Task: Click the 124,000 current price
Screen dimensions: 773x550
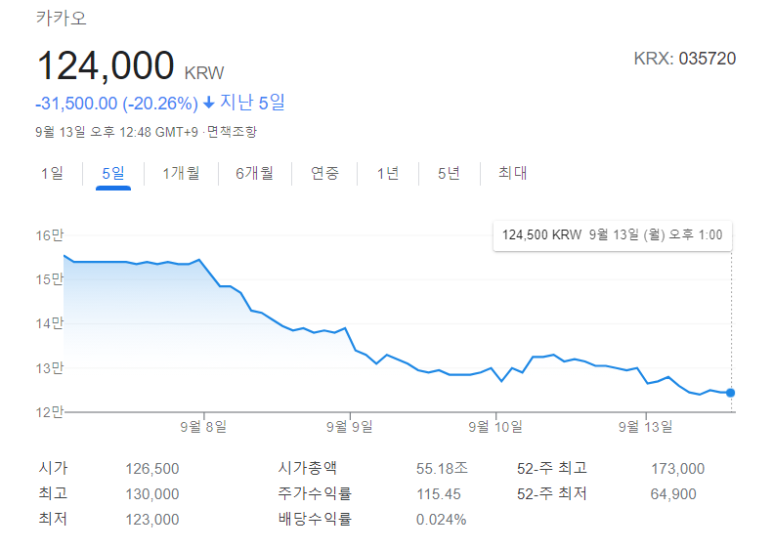Action: [105, 66]
